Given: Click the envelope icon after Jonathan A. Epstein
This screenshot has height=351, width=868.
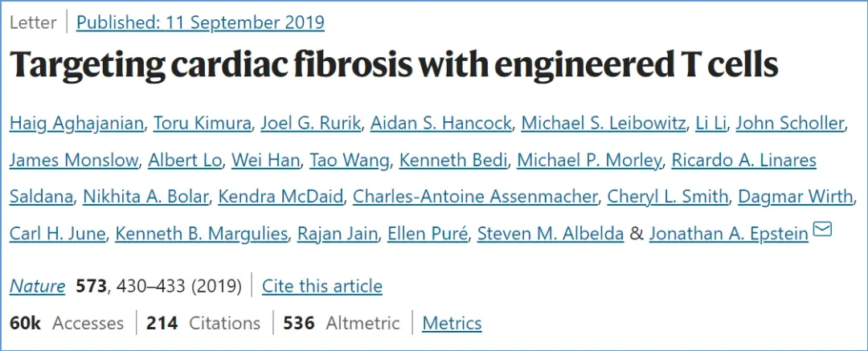Looking at the screenshot, I should point(823,229).
